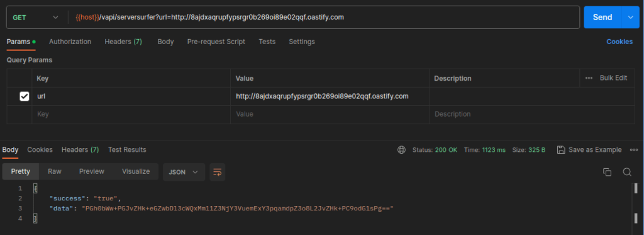644x235 pixels.
Task: Click the Value column header
Action: click(245, 78)
